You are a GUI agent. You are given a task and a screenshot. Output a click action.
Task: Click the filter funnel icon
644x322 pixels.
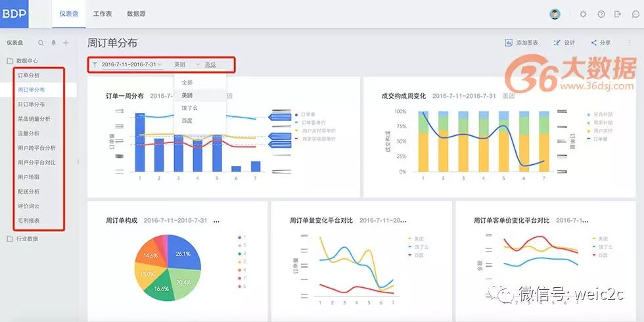coord(95,64)
